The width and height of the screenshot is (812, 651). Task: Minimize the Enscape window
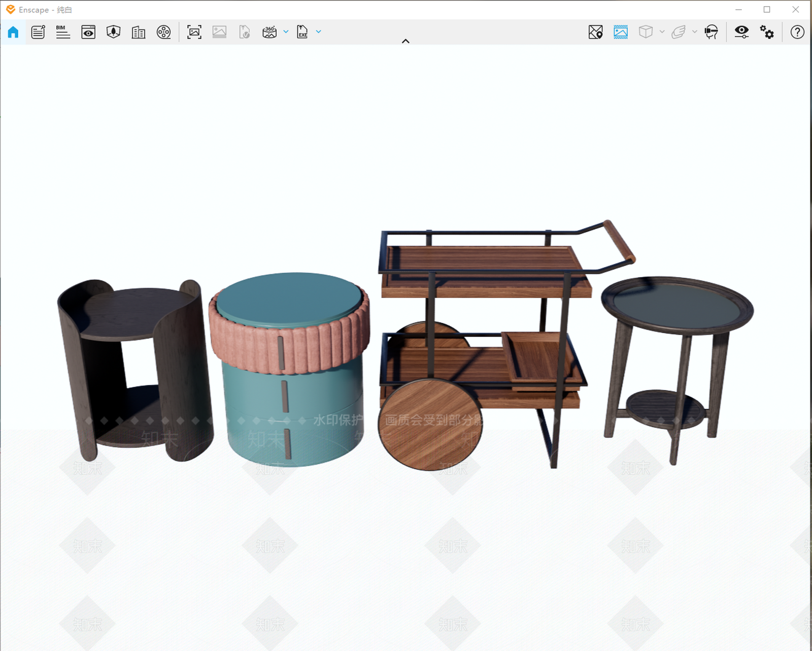pos(739,10)
